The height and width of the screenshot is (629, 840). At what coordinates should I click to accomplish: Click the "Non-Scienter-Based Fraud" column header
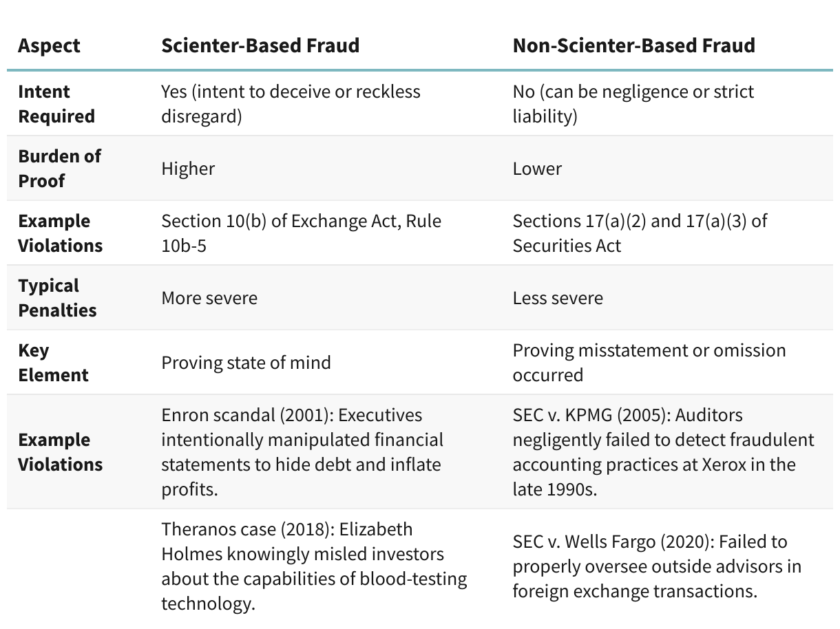(633, 45)
